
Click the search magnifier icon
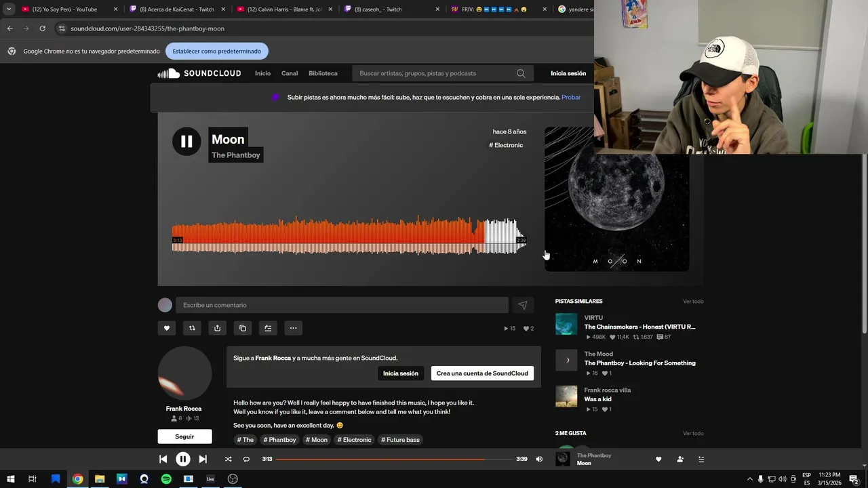[521, 73]
